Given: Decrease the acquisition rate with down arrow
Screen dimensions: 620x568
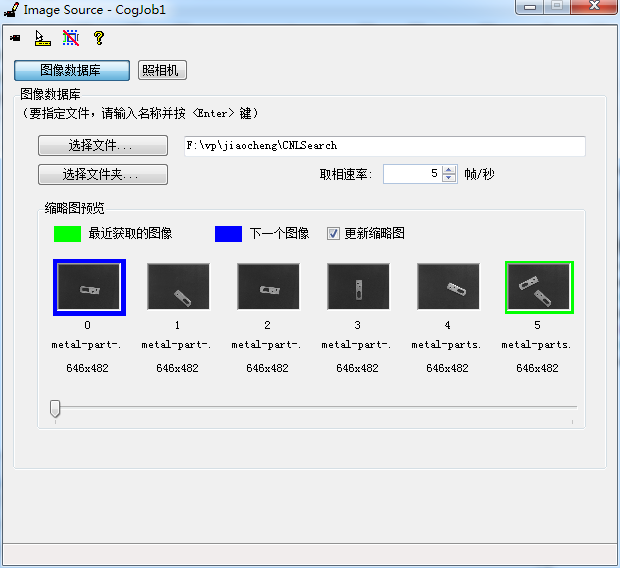Looking at the screenshot, I should point(449,178).
